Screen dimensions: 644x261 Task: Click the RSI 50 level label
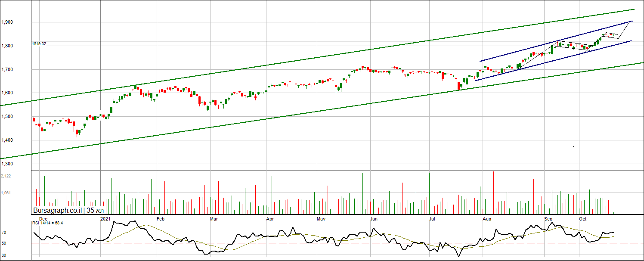tap(3, 243)
